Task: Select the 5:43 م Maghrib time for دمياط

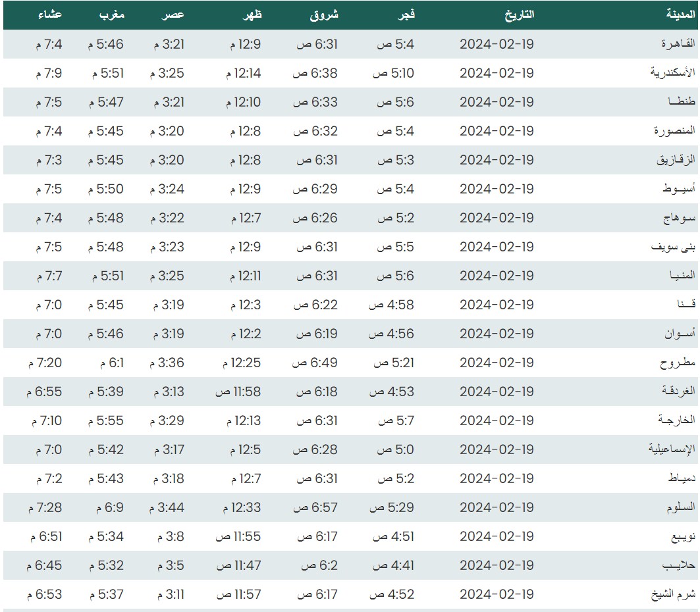Action: click(x=105, y=478)
